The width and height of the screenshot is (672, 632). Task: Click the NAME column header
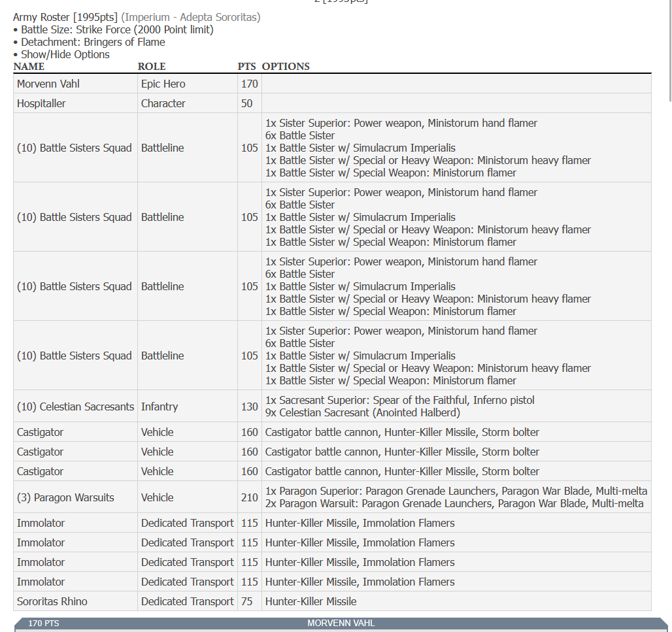(x=29, y=67)
